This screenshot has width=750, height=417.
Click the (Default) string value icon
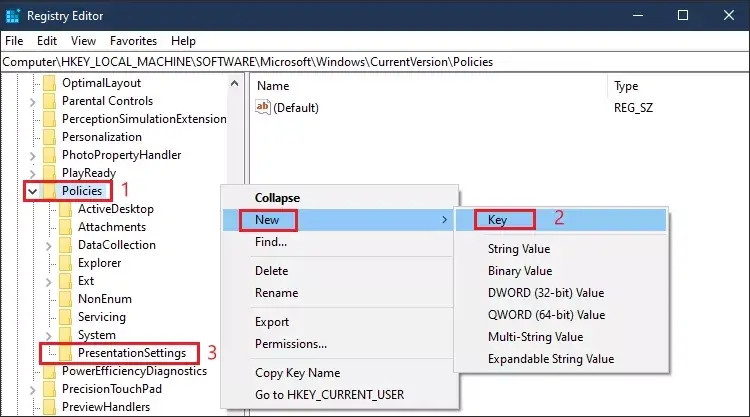(x=263, y=107)
